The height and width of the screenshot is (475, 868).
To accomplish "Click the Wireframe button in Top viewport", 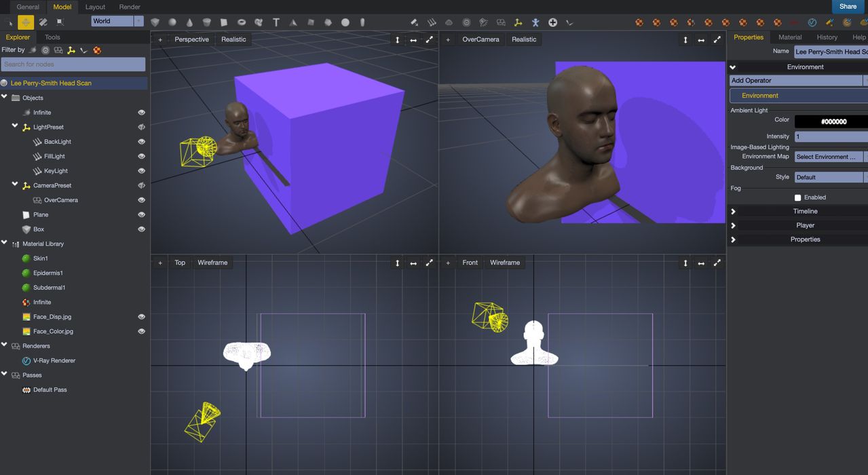I will coord(212,263).
